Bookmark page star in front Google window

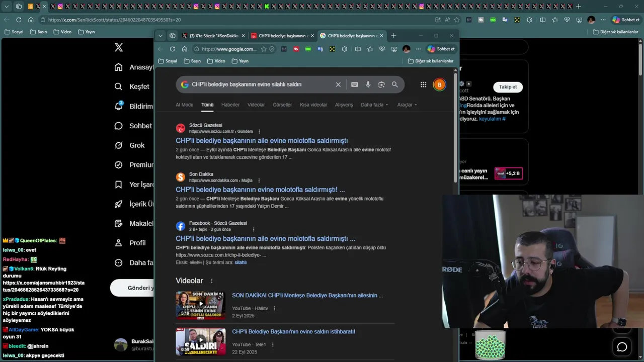pos(264,49)
